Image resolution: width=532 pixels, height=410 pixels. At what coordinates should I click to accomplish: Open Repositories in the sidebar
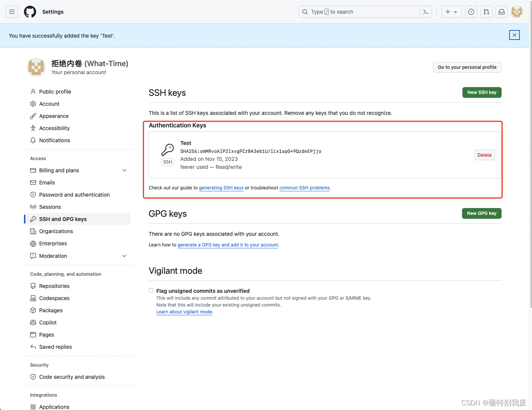54,286
